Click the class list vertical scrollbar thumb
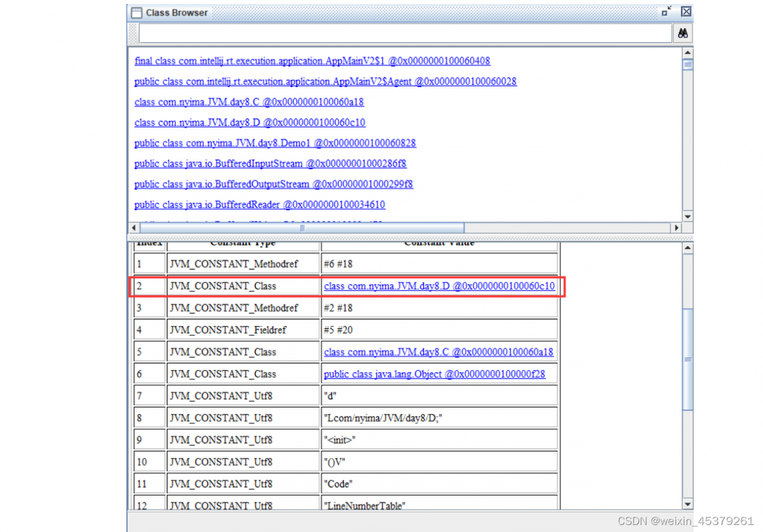The height and width of the screenshot is (532, 763). (688, 65)
